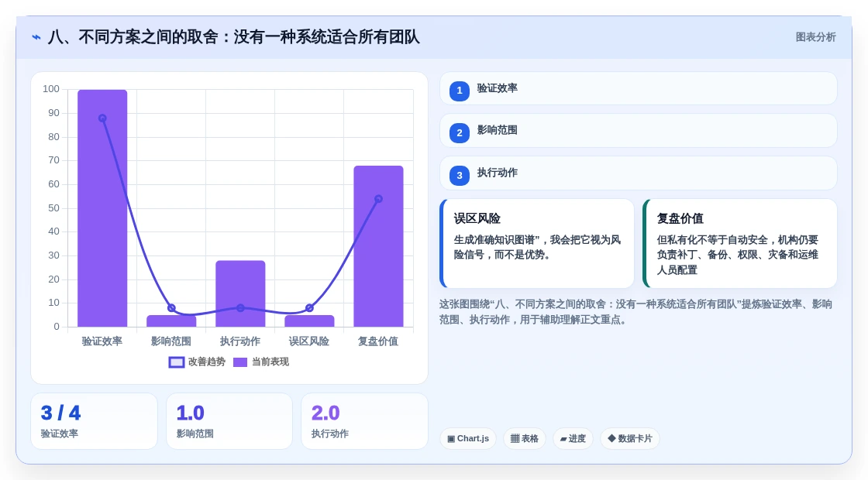The height and width of the screenshot is (480, 868).
Task: Click the 图表分析 label in header
Action: coord(815,37)
